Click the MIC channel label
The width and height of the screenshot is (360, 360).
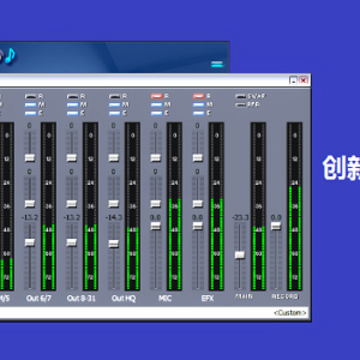[x=165, y=298]
